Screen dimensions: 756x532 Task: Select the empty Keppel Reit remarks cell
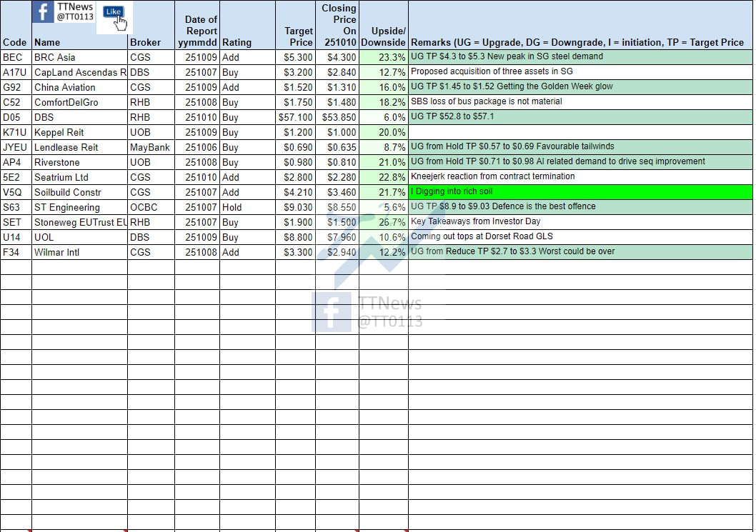pyautogui.click(x=580, y=132)
